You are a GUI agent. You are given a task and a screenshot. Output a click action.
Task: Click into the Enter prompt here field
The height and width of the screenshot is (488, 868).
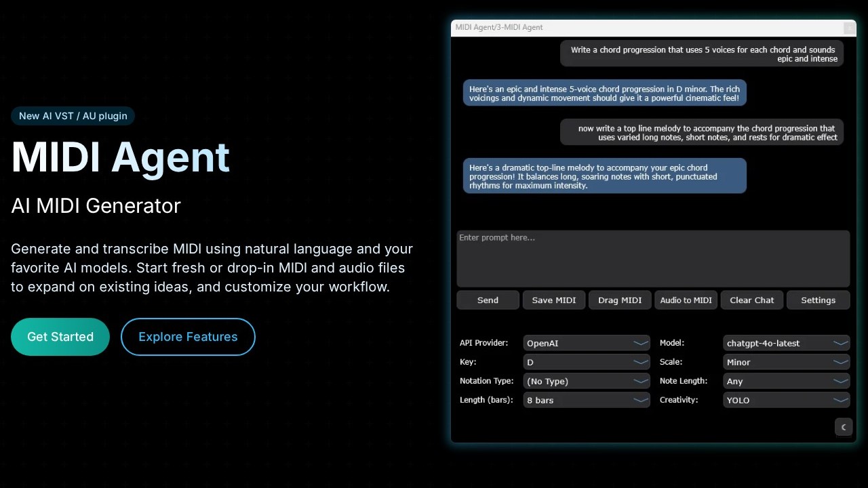(653, 259)
